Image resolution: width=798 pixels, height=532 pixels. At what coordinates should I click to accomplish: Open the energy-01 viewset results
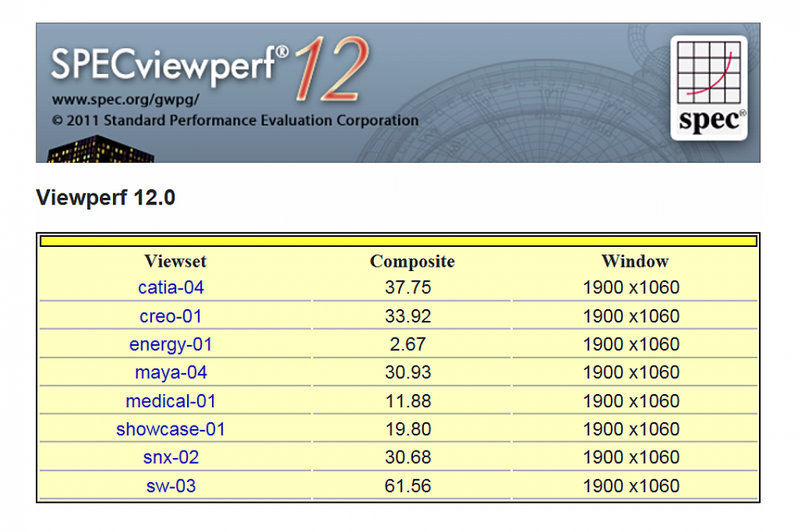tap(170, 344)
